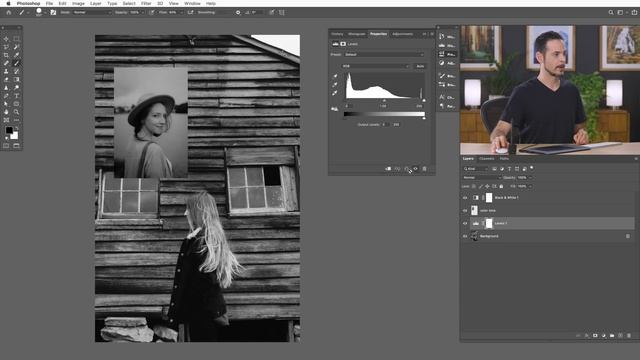Toggle lock transparent pixels in Layers panel
The height and width of the screenshot is (360, 640).
point(474,186)
